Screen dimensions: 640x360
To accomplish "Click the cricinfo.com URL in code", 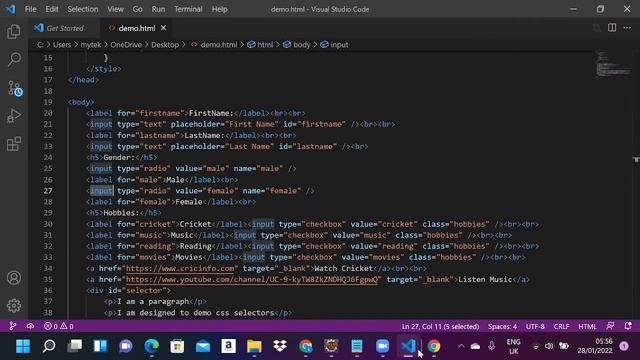I will [x=180, y=269].
